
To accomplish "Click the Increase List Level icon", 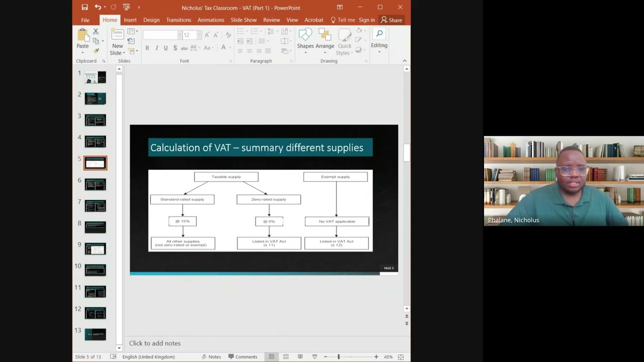I will pos(250,41).
